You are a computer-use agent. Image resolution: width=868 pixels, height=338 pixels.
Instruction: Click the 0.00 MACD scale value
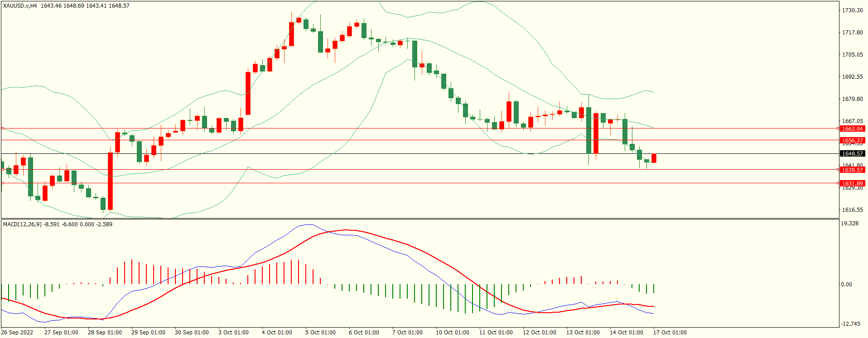coord(846,285)
